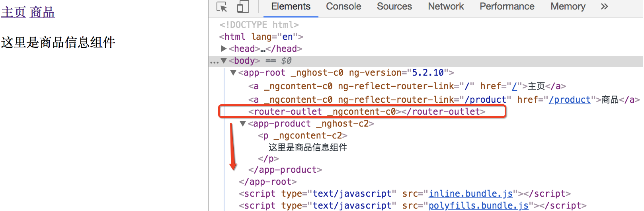Open the Console tab

343,6
